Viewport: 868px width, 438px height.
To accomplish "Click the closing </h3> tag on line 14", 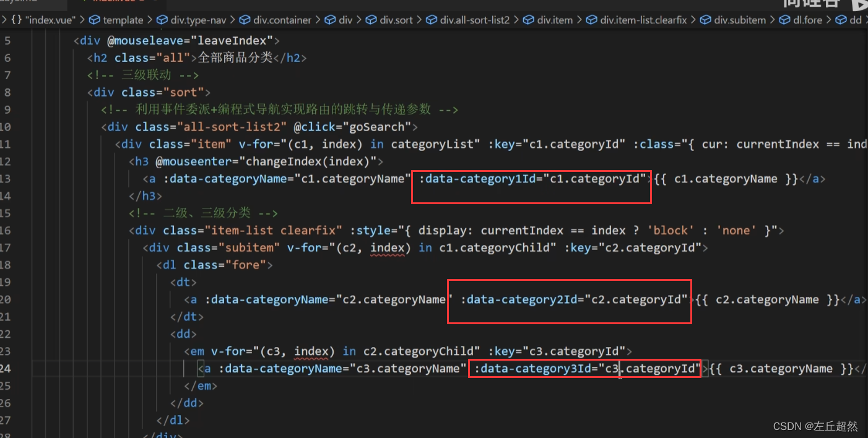I will tap(146, 196).
